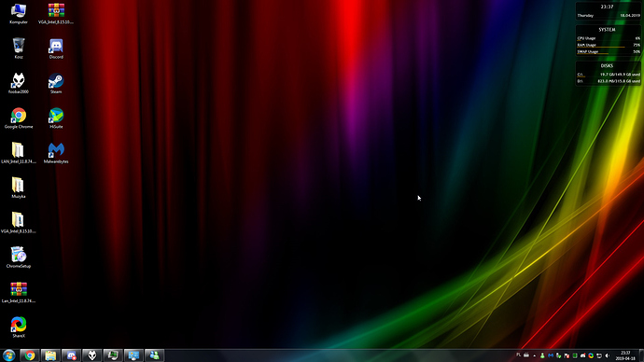Click the PL language indicator in tray
The image size is (644, 362).
coord(518,355)
